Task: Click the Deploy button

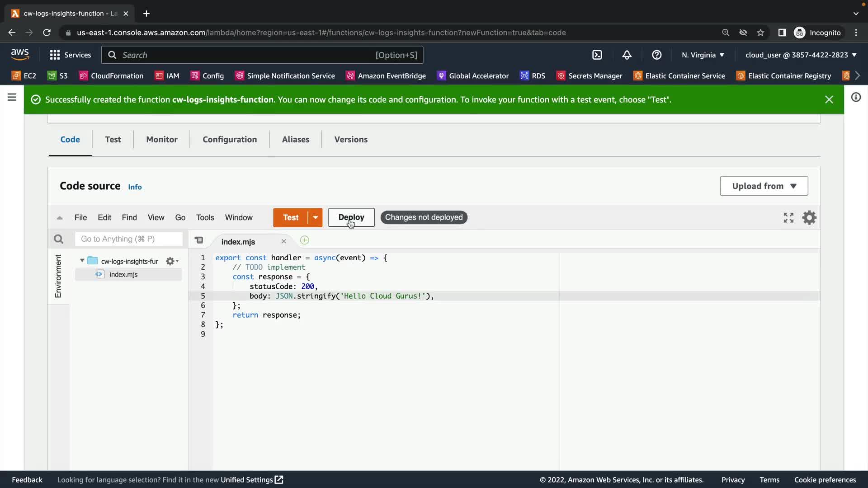Action: point(351,217)
